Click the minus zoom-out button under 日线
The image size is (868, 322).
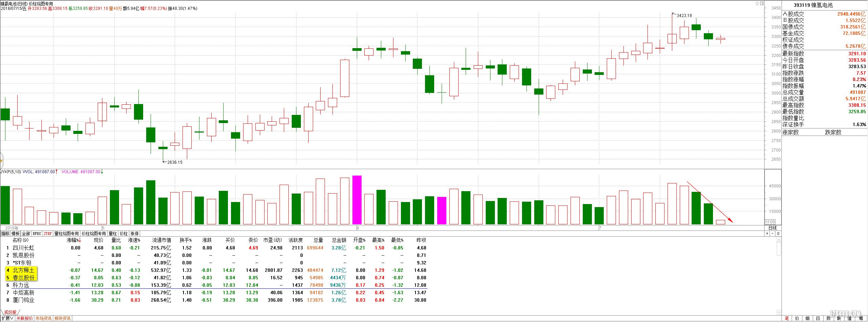(773, 234)
